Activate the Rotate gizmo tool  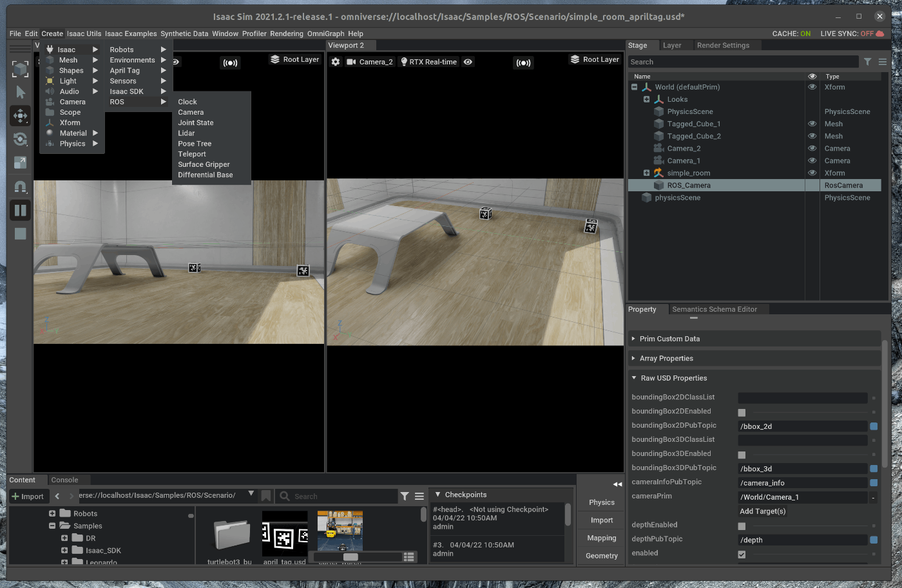click(x=21, y=139)
